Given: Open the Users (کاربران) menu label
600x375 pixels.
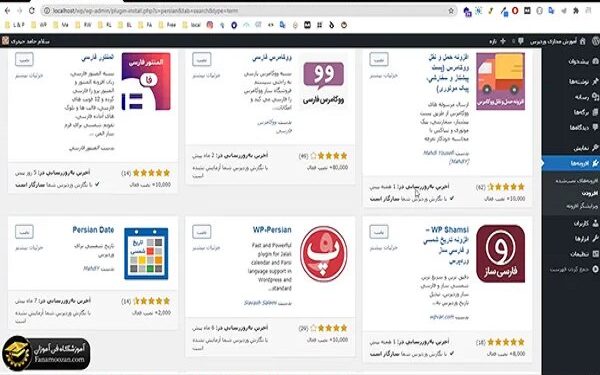Looking at the screenshot, I should (x=581, y=223).
